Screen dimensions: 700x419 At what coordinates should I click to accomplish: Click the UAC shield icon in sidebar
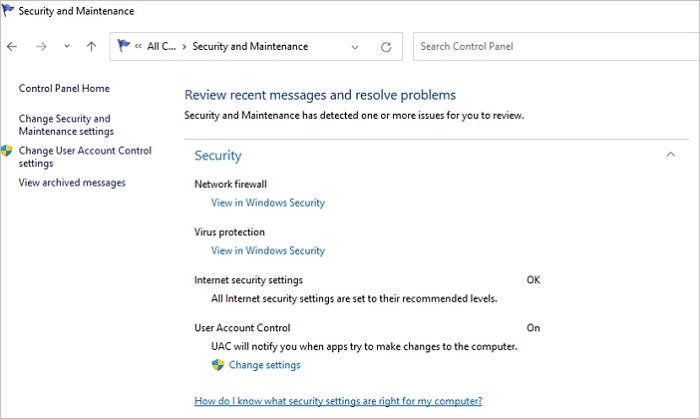point(6,150)
